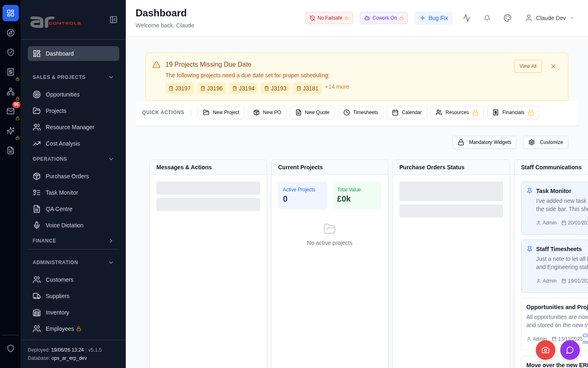This screenshot has width=588, height=368.
Task: Click pin icon on Task Monitor message
Action: click(530, 191)
